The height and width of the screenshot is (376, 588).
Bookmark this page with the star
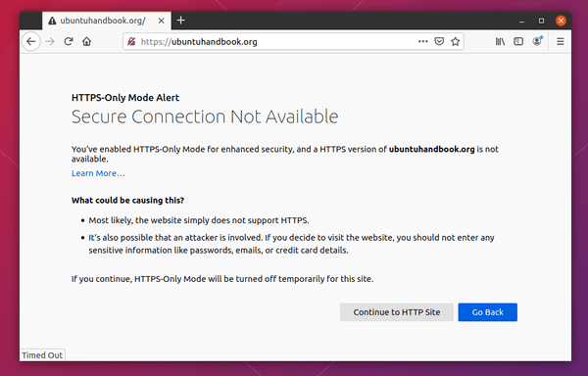coord(456,41)
